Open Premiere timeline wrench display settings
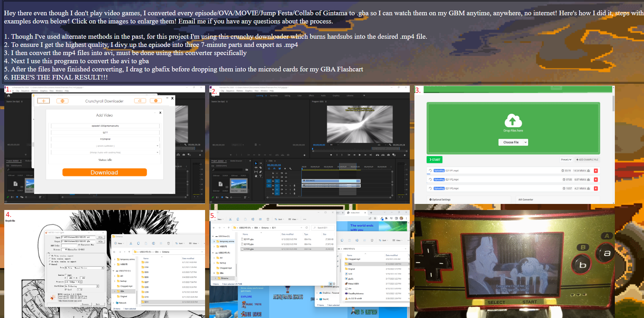The width and height of the screenshot is (644, 318). click(290, 168)
